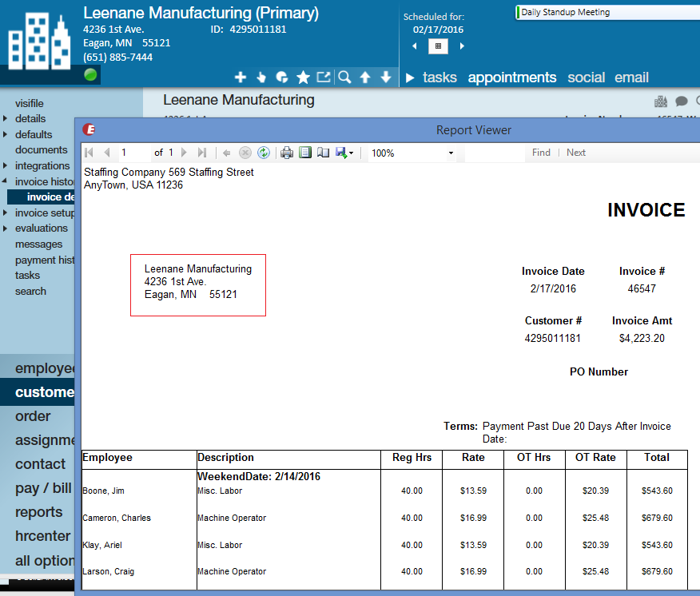
Task: Switch to print layout view
Action: pyautogui.click(x=304, y=153)
